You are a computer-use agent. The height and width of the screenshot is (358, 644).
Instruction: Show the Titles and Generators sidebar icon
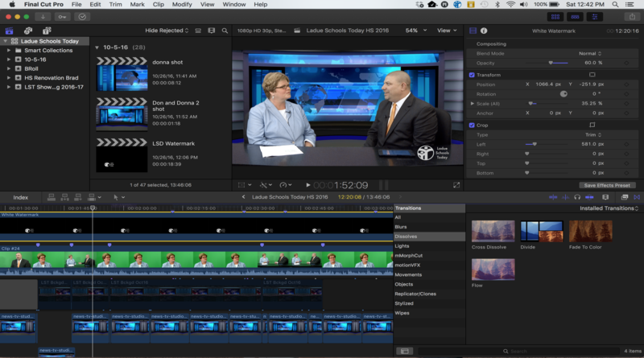click(47, 31)
